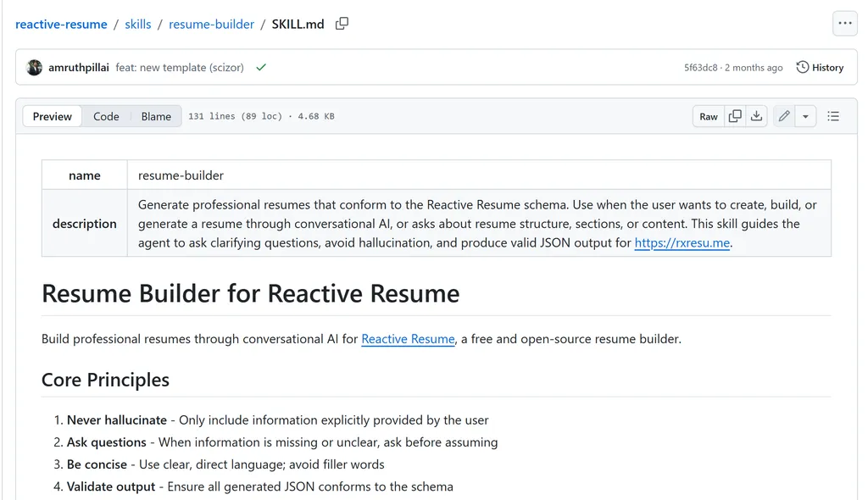Copy the file path using copy icon
Image resolution: width=868 pixels, height=500 pixels.
(x=342, y=24)
